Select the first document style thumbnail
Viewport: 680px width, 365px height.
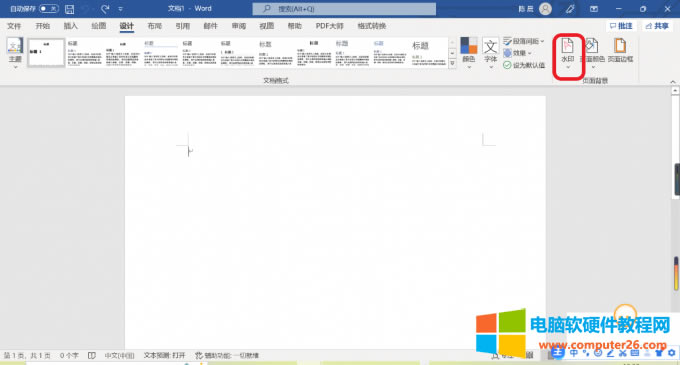[46, 52]
